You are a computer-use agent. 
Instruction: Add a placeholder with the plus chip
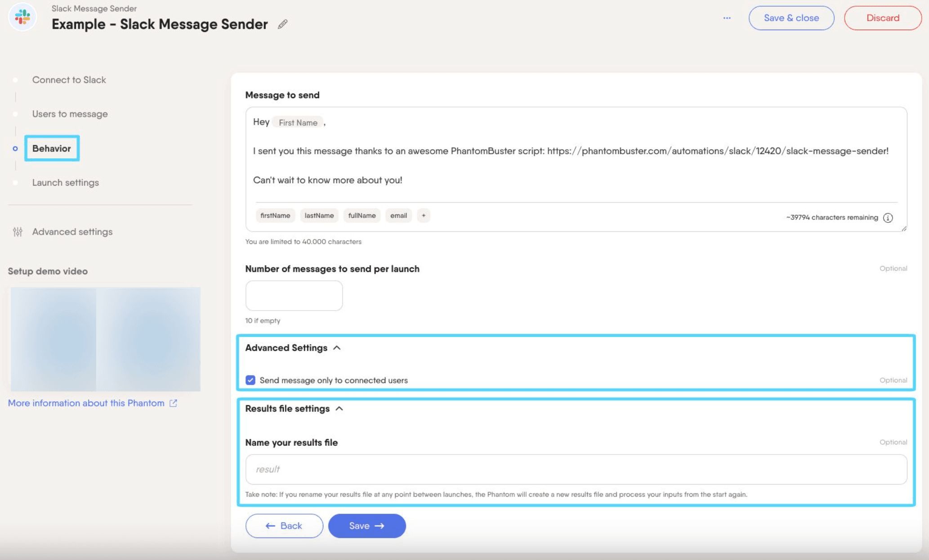pos(423,216)
